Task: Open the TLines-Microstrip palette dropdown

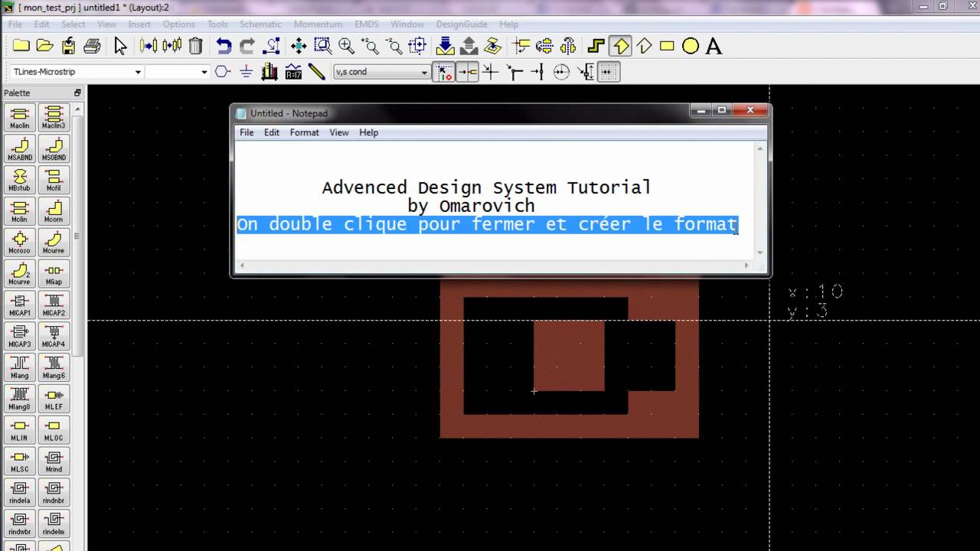Action: (x=138, y=72)
